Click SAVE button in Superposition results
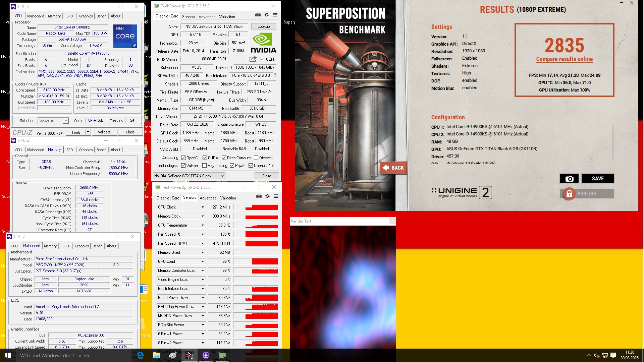This screenshot has height=362, width=644. [598, 179]
